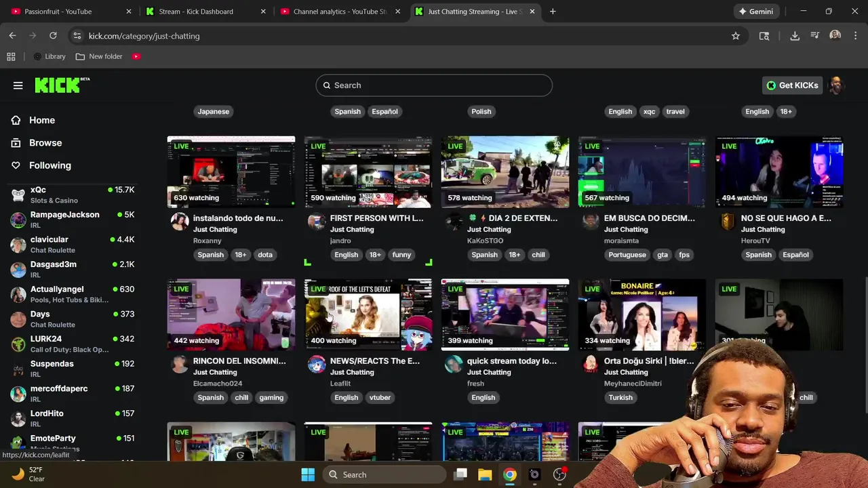Switch to the Passionfruit - YouTube tab
The height and width of the screenshot is (488, 868).
click(71, 12)
